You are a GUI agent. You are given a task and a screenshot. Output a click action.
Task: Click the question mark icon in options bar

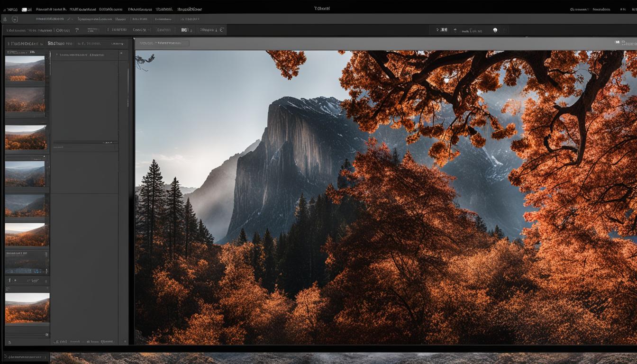77,30
